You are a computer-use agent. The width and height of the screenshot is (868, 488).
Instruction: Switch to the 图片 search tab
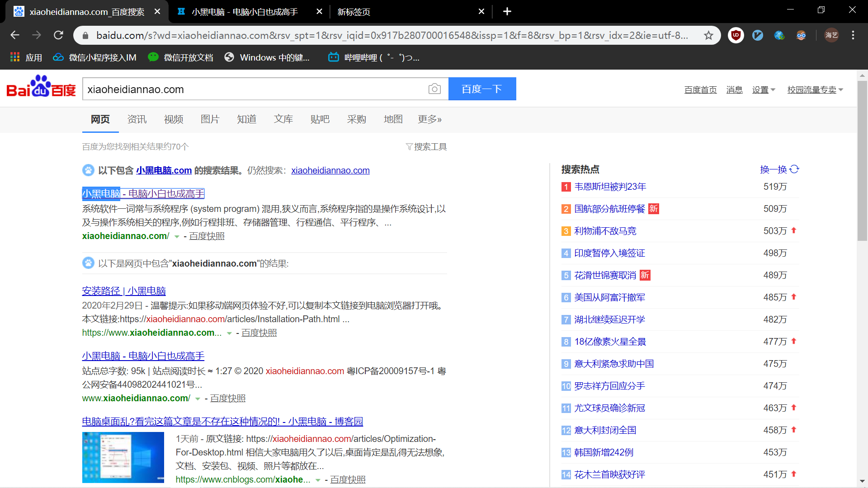tap(210, 119)
